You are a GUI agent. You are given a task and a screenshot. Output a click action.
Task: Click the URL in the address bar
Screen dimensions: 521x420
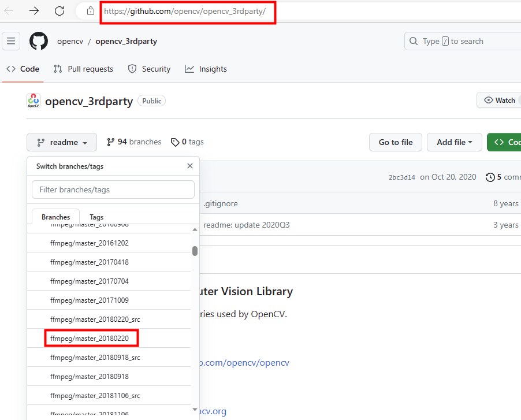[185, 12]
